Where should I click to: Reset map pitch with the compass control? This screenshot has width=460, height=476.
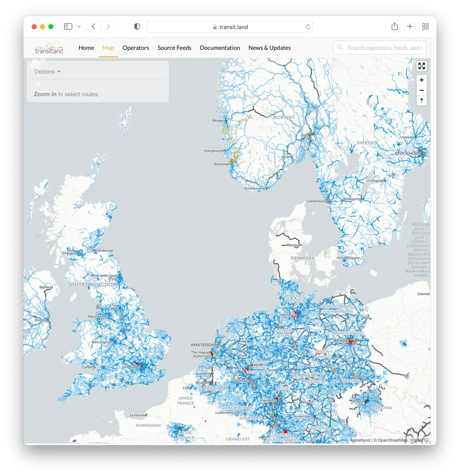(x=422, y=101)
